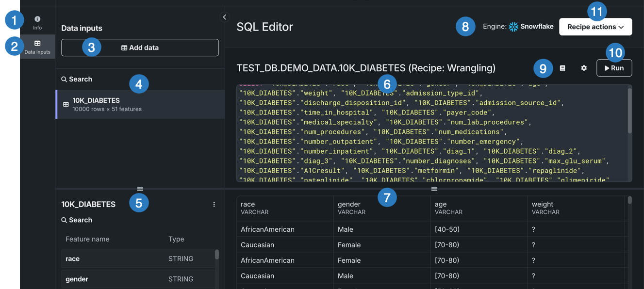
Task: Run the SQL query
Action: pos(614,68)
